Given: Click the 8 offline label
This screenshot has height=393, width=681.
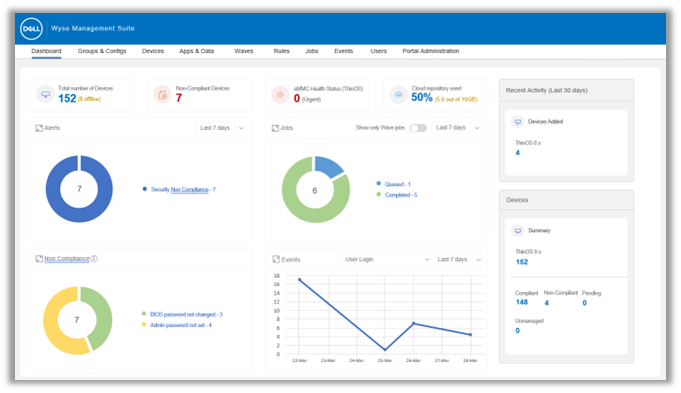Looking at the screenshot, I should point(89,99).
